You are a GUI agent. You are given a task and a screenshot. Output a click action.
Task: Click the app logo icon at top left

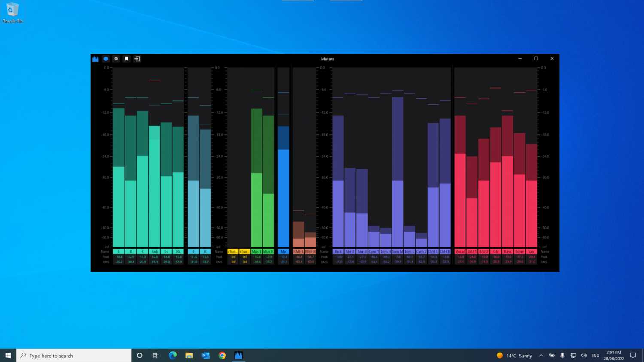pyautogui.click(x=95, y=59)
